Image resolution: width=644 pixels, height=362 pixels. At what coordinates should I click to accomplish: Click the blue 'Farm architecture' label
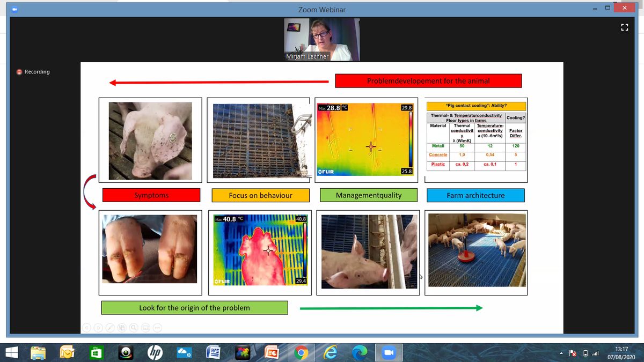pyautogui.click(x=475, y=195)
